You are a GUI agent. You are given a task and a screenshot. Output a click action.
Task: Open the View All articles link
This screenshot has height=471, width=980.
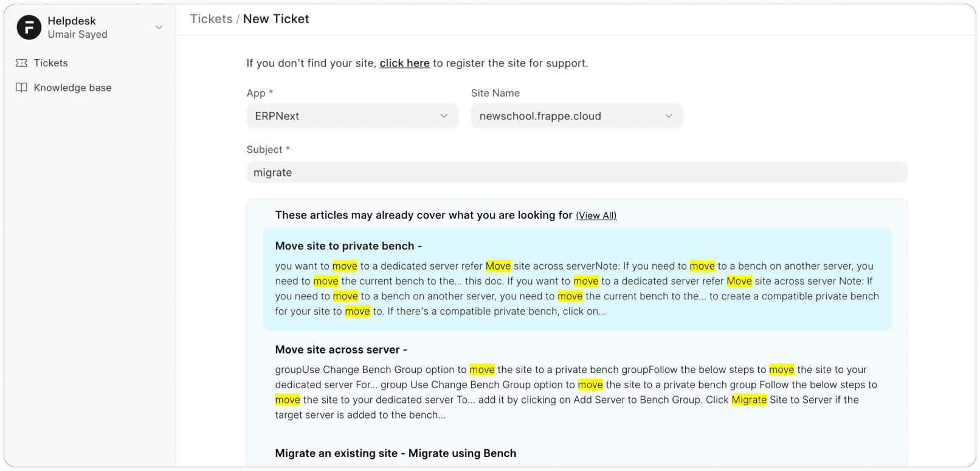[596, 215]
